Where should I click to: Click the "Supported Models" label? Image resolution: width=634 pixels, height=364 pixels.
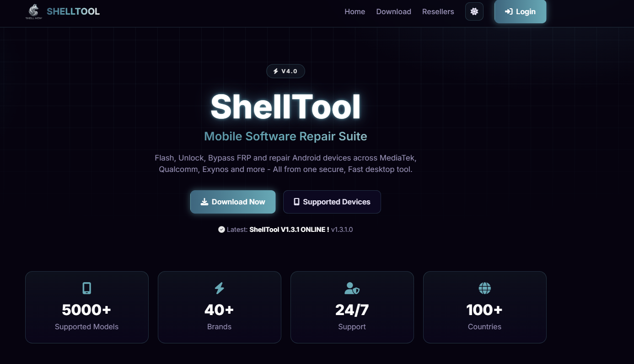(x=86, y=327)
